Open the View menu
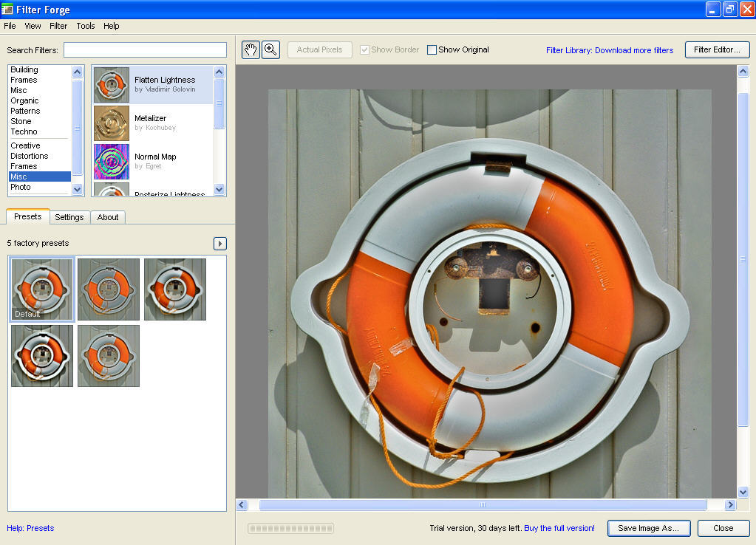The width and height of the screenshot is (756, 545). tap(33, 26)
